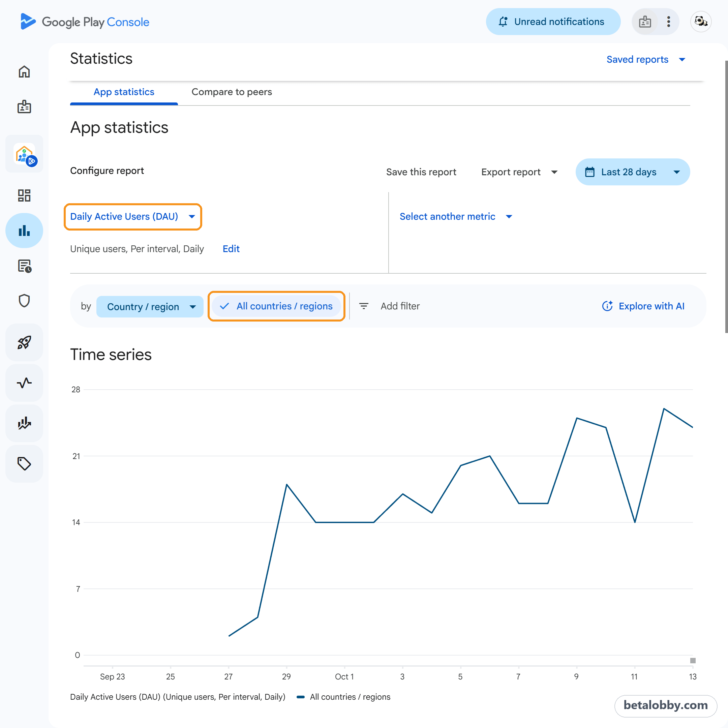Expand the rocket Release section
This screenshot has height=728, width=728.
24,342
